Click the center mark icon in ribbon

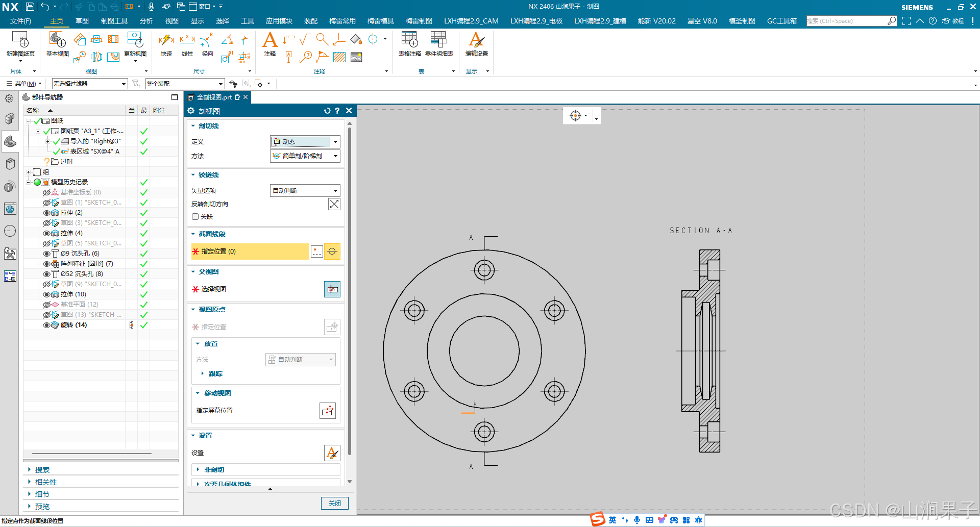pos(373,39)
